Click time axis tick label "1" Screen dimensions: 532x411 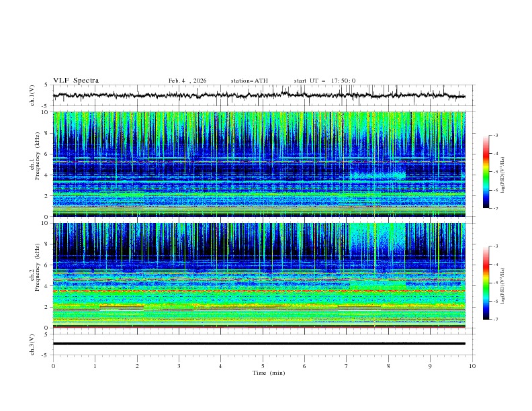(95, 366)
